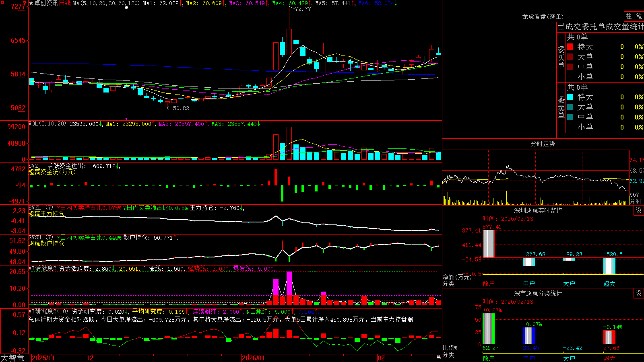Click the dark red 大单 buy-order swatch

pos(570,57)
